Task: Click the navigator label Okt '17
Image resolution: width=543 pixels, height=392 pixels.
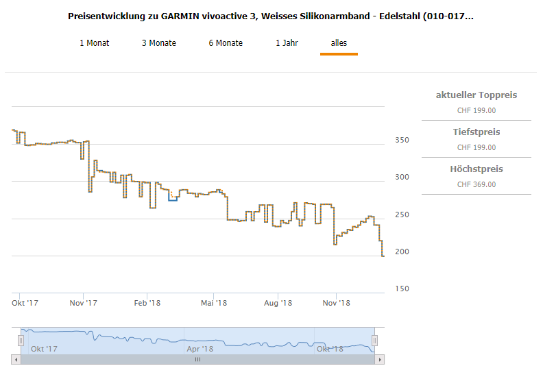Action: (x=44, y=349)
